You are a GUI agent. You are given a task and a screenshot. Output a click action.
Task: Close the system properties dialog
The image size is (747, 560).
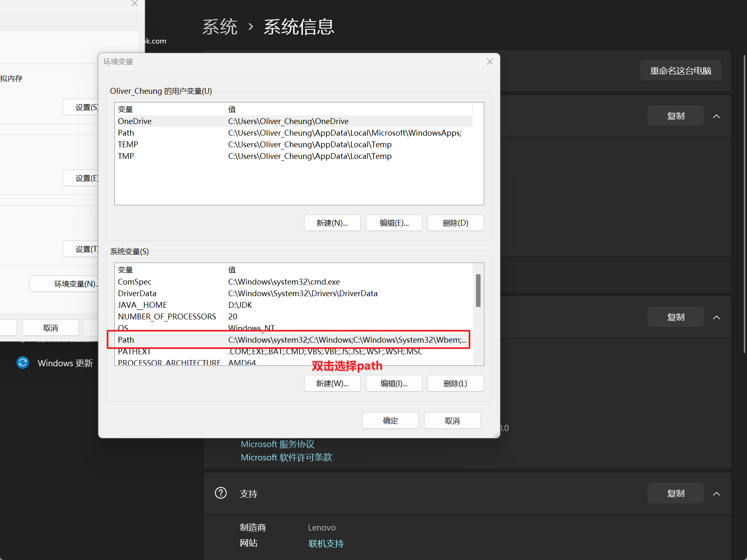click(x=134, y=4)
